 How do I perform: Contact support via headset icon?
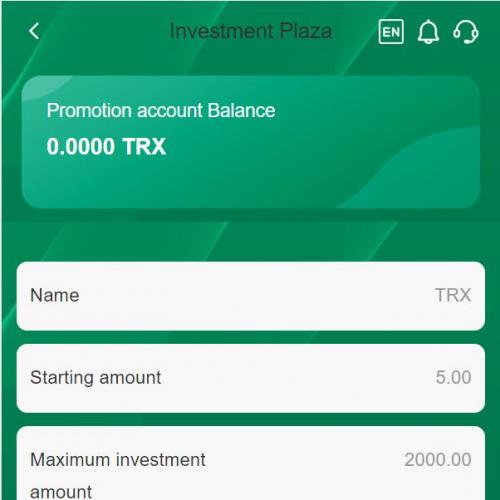pyautogui.click(x=466, y=32)
